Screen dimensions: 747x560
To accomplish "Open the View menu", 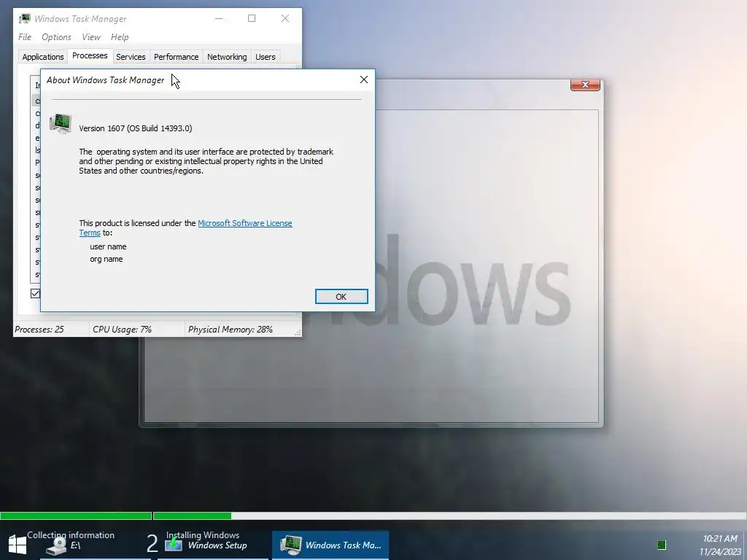I will pos(91,37).
